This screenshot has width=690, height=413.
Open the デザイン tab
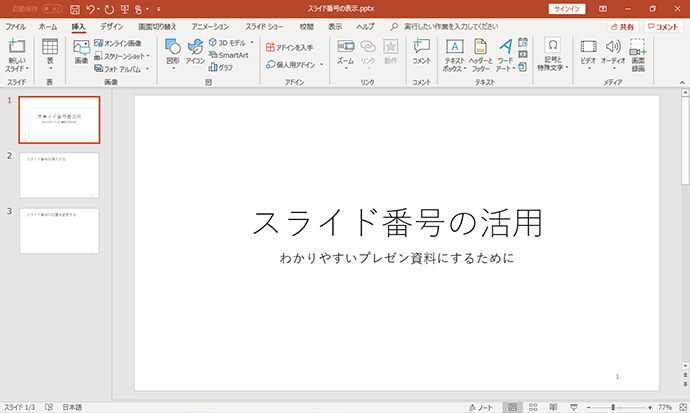click(111, 27)
